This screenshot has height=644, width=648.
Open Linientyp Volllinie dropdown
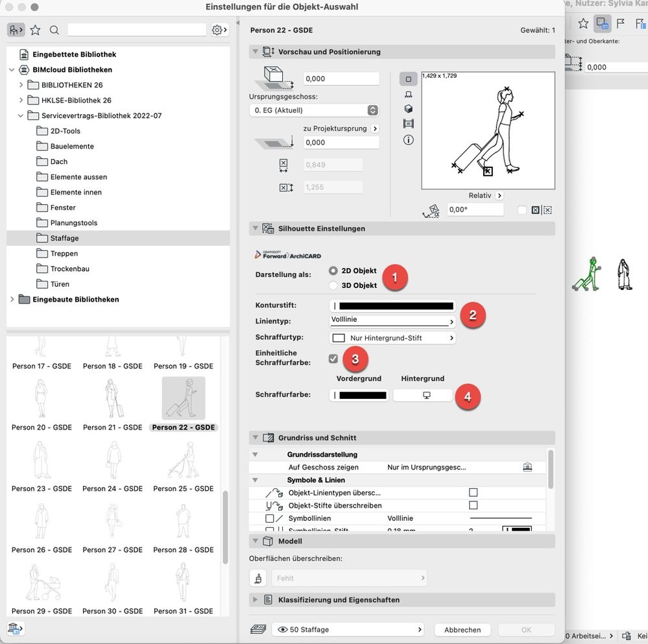pyautogui.click(x=392, y=320)
